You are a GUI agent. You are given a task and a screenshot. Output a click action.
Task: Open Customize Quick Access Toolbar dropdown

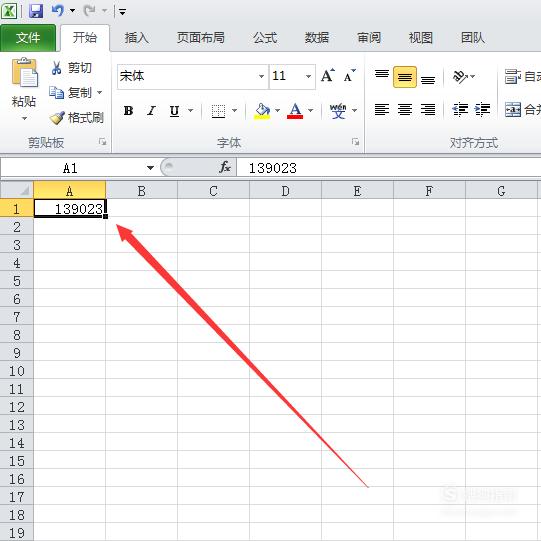tap(122, 12)
